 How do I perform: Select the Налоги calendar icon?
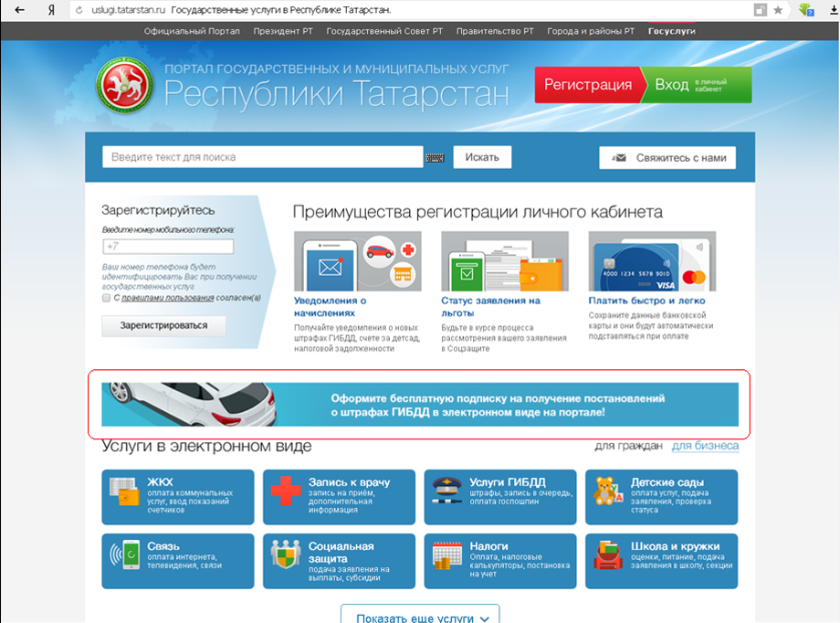click(446, 554)
